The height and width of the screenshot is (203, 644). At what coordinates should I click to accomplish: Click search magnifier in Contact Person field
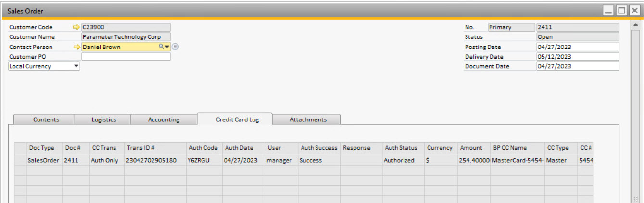(x=162, y=47)
